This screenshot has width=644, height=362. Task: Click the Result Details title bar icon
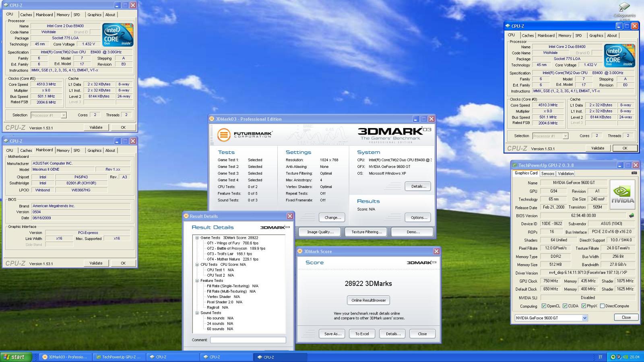(186, 216)
